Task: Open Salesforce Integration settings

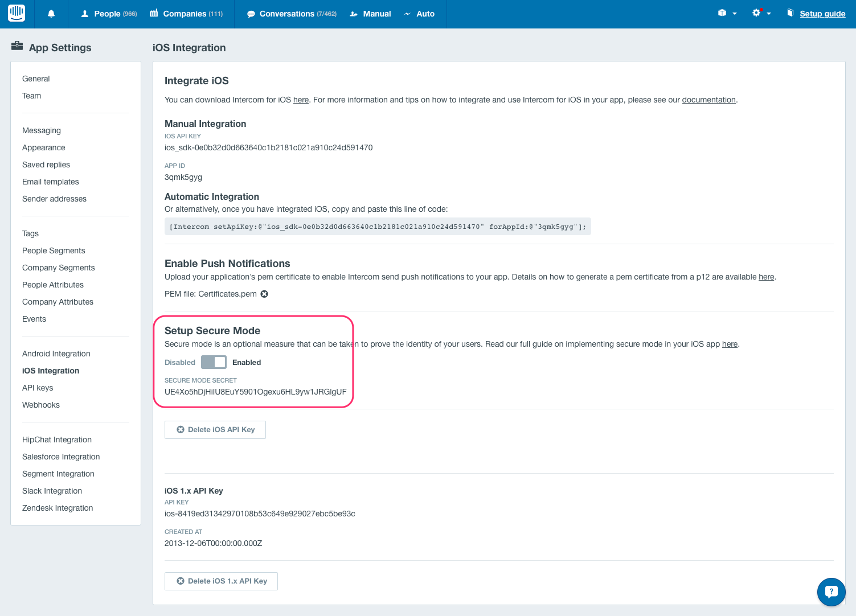Action: click(61, 457)
